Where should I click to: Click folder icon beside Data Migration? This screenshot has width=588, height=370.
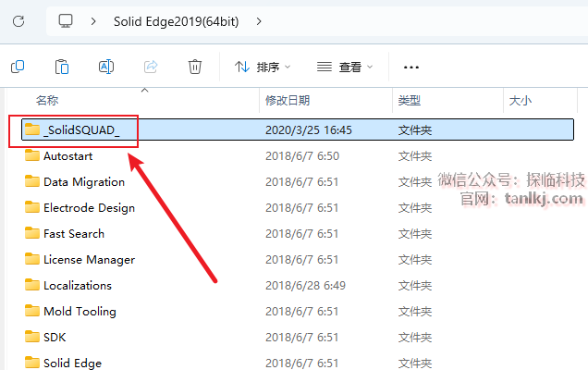click(32, 181)
